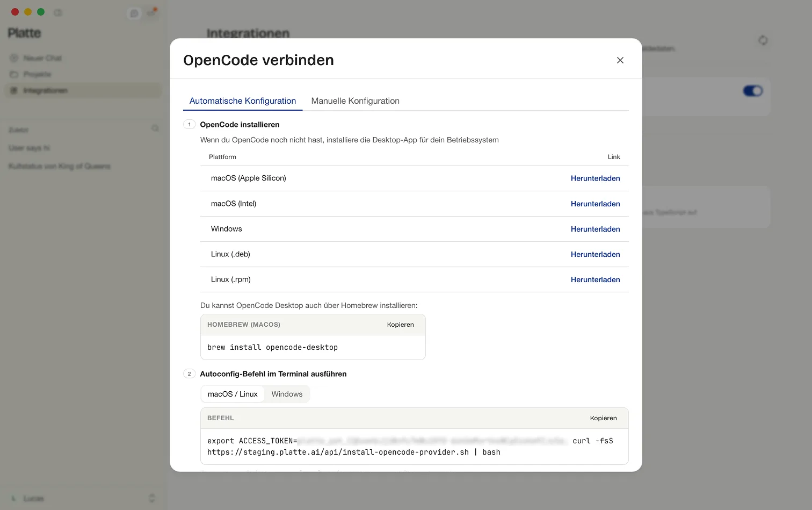The height and width of the screenshot is (510, 812).
Task: Close the OpenCode verbinden dialog
Action: (x=620, y=60)
